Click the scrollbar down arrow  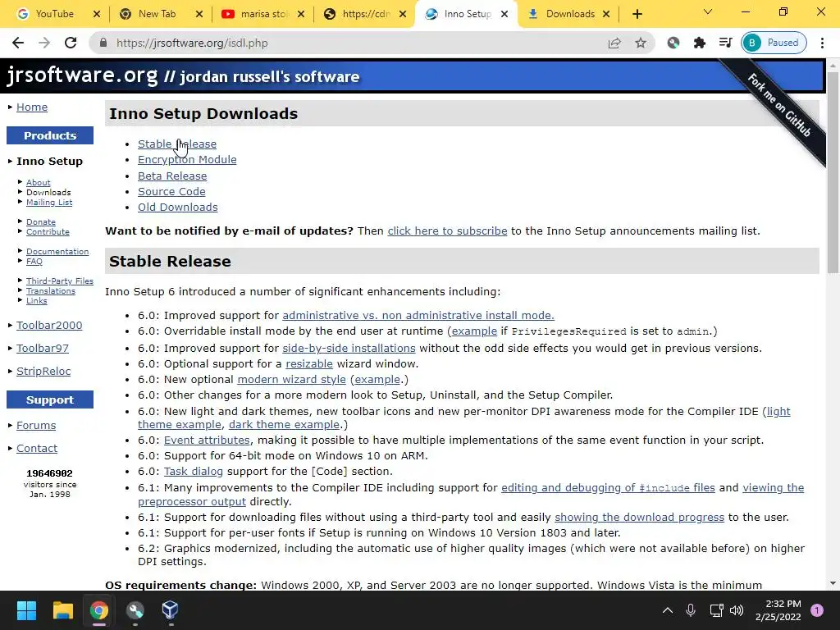(833, 583)
